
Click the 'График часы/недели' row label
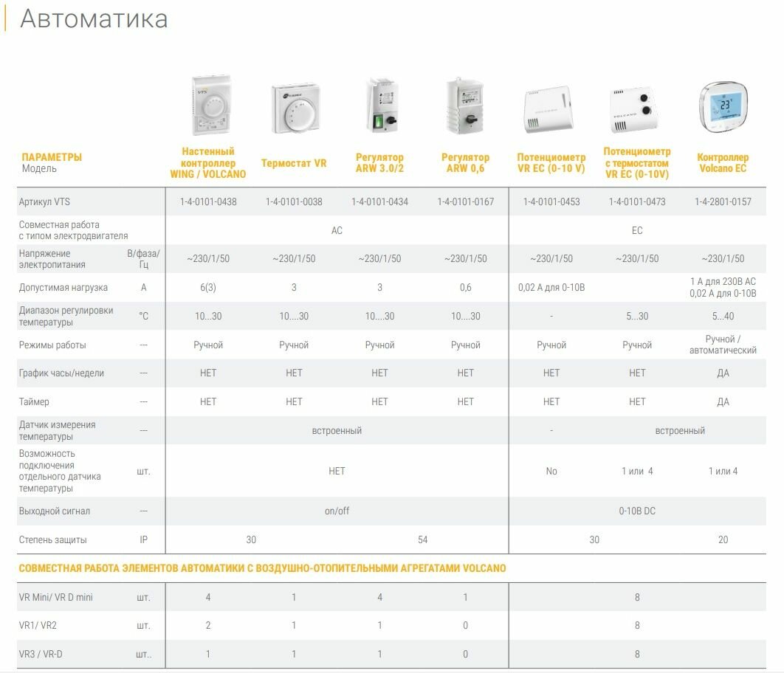pyautogui.click(x=61, y=373)
